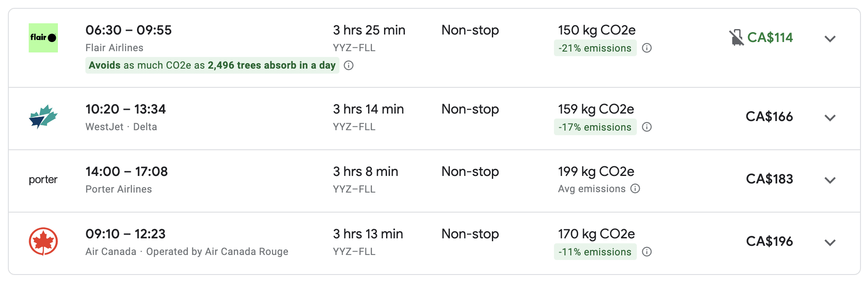868x282 pixels.
Task: Click info icon beside -21% emissions
Action: point(647,48)
